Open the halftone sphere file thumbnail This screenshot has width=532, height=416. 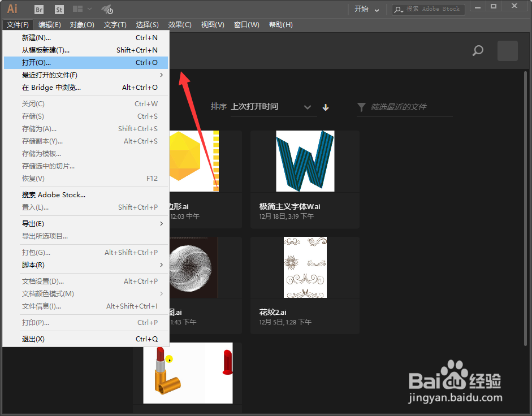[x=194, y=267]
